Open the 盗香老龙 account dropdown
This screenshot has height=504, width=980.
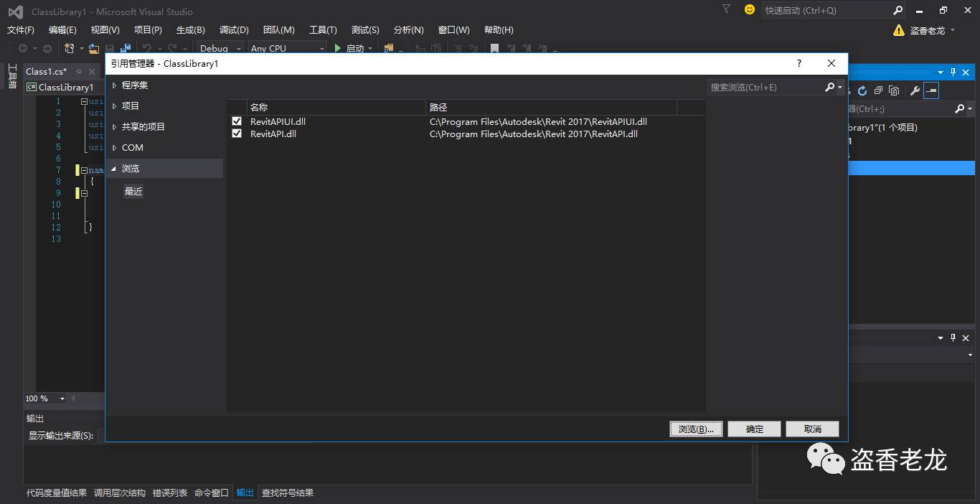pyautogui.click(x=933, y=30)
